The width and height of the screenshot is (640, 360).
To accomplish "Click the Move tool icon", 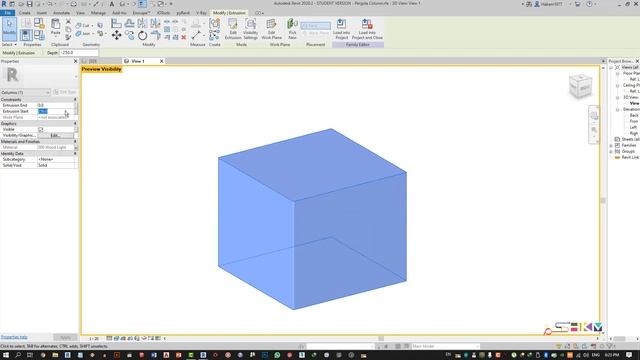I will click(116, 36).
